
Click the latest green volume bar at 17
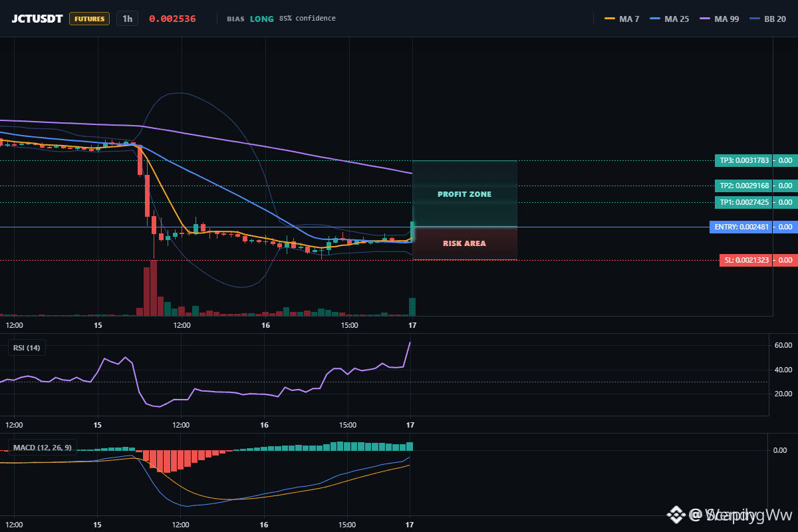[x=412, y=307]
